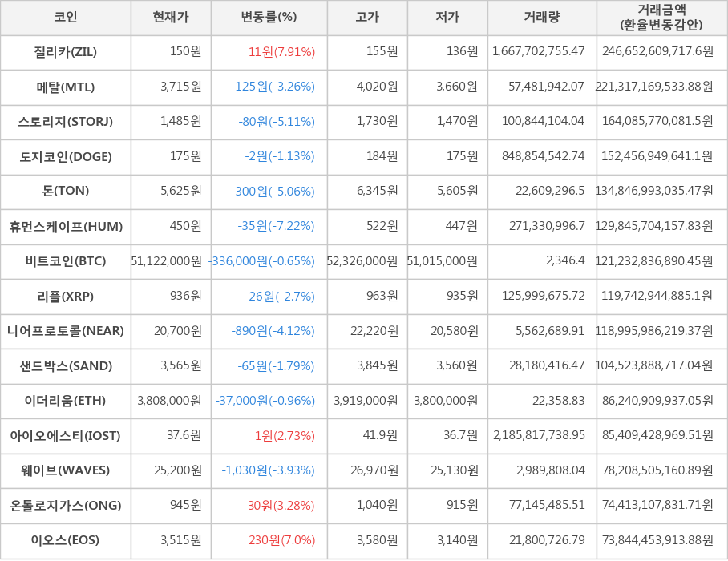Viewport: 728px width, 561px height.
Task: Open the 질리카(ZIL) coin row
Action: click(66, 52)
